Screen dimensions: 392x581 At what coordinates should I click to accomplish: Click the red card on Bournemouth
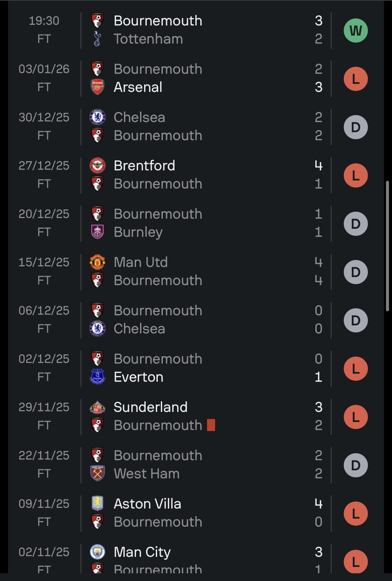pos(211,425)
